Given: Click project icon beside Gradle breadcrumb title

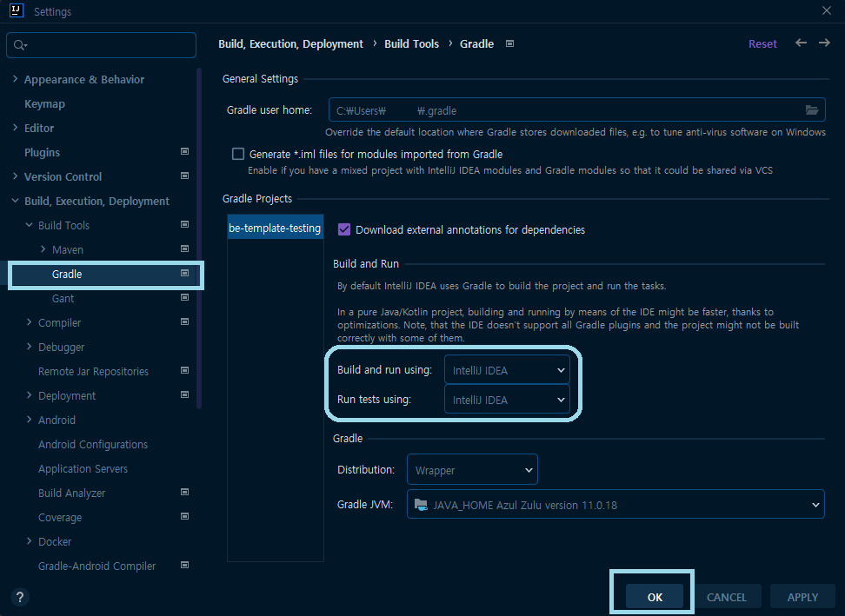Looking at the screenshot, I should [509, 43].
